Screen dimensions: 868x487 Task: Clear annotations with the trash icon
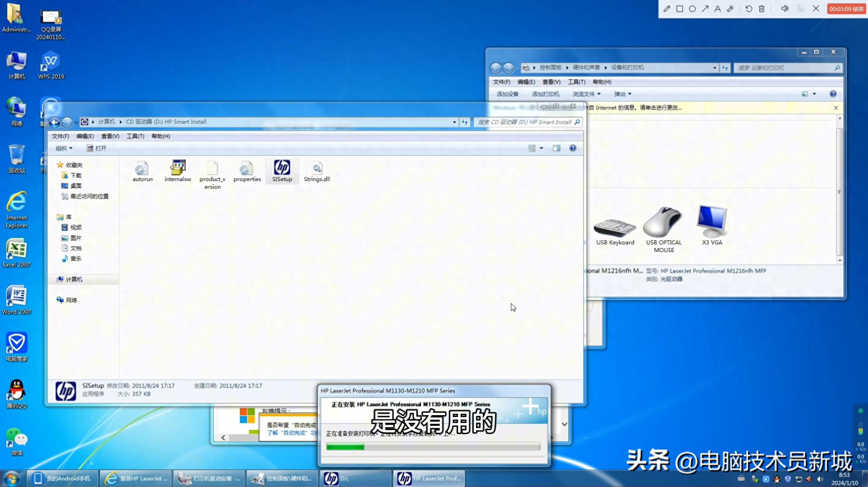coord(762,8)
